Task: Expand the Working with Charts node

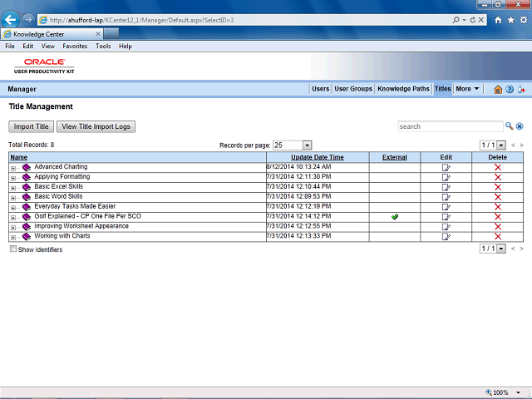Action: (13, 237)
